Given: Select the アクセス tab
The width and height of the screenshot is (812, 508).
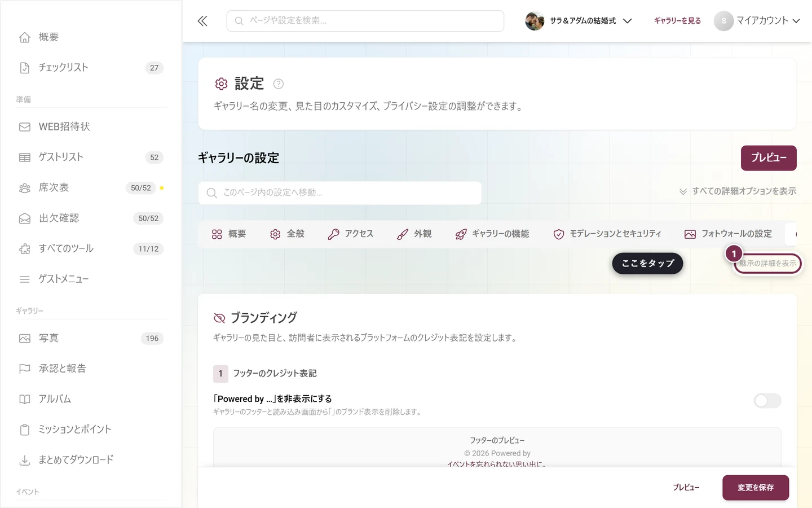Looking at the screenshot, I should [x=351, y=234].
